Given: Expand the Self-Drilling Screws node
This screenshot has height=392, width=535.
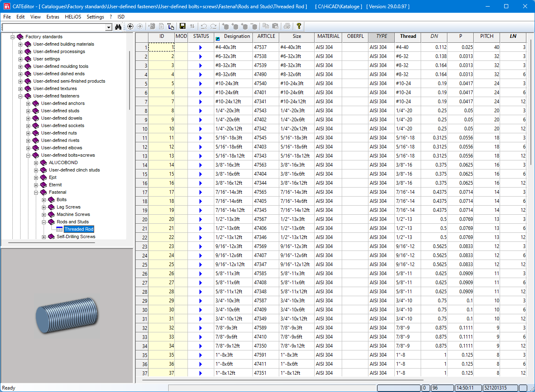Looking at the screenshot, I should pos(44,237).
